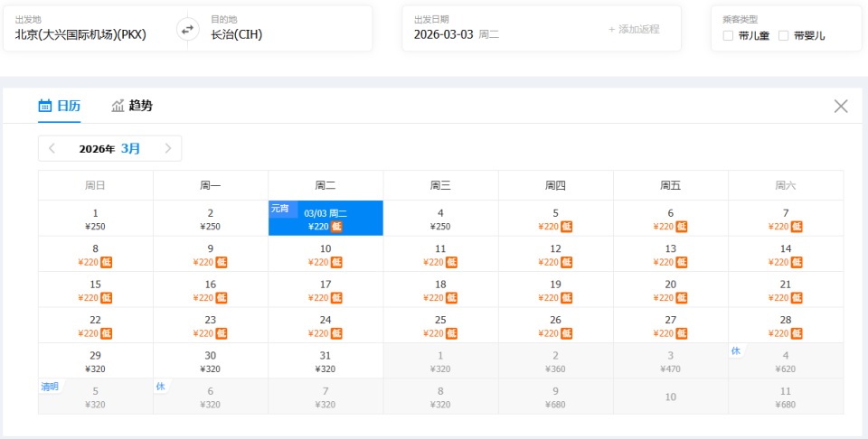Viewport: 868px width, 439px height.
Task: Select highlighted 03/03 周二 date cell
Action: point(326,219)
